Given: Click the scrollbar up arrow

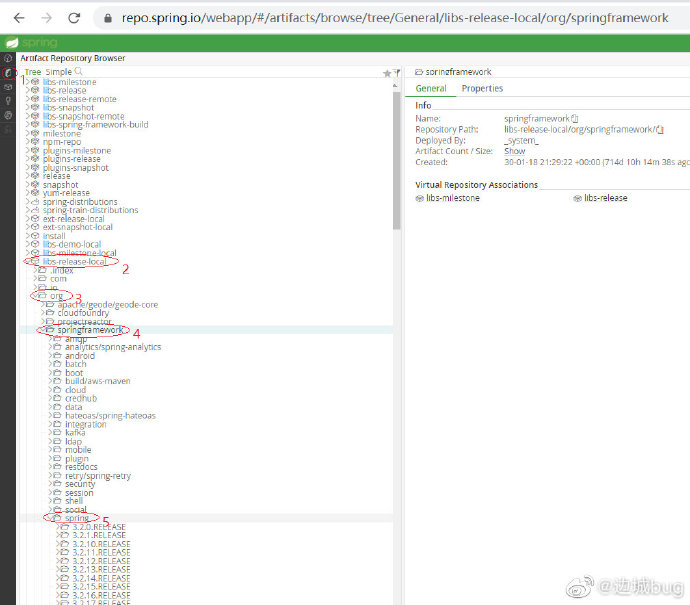Looking at the screenshot, I should tap(395, 86).
